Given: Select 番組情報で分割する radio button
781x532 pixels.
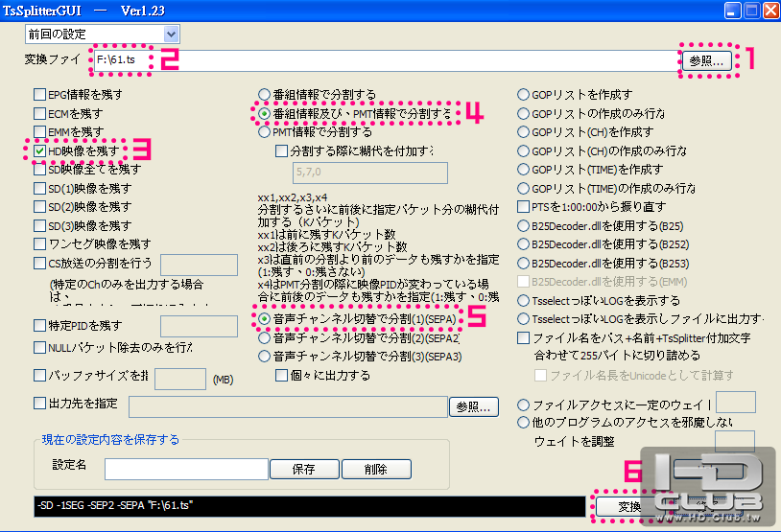Looking at the screenshot, I should [264, 94].
